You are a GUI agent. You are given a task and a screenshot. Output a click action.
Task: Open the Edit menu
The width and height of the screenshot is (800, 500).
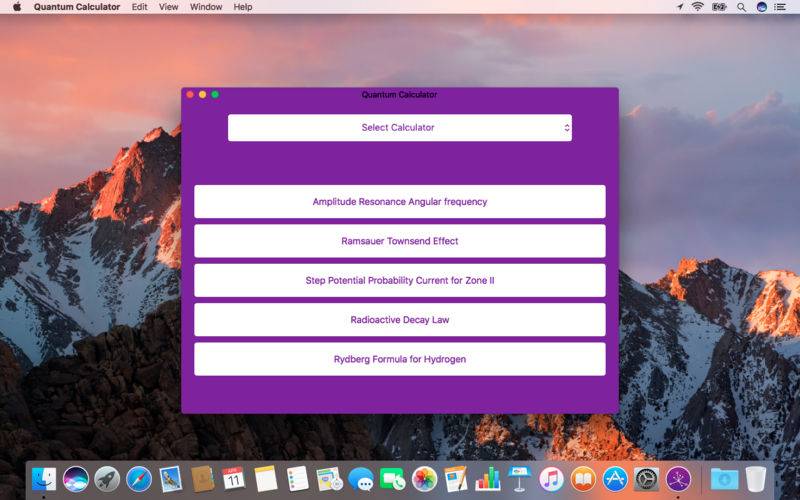tap(139, 7)
